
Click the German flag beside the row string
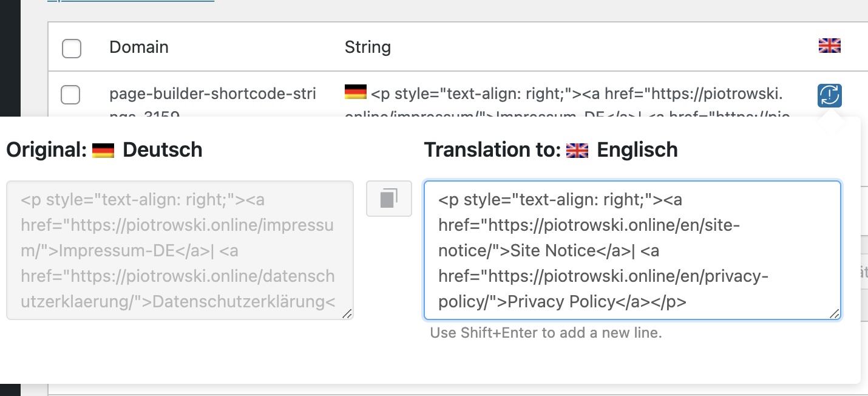coord(356,93)
